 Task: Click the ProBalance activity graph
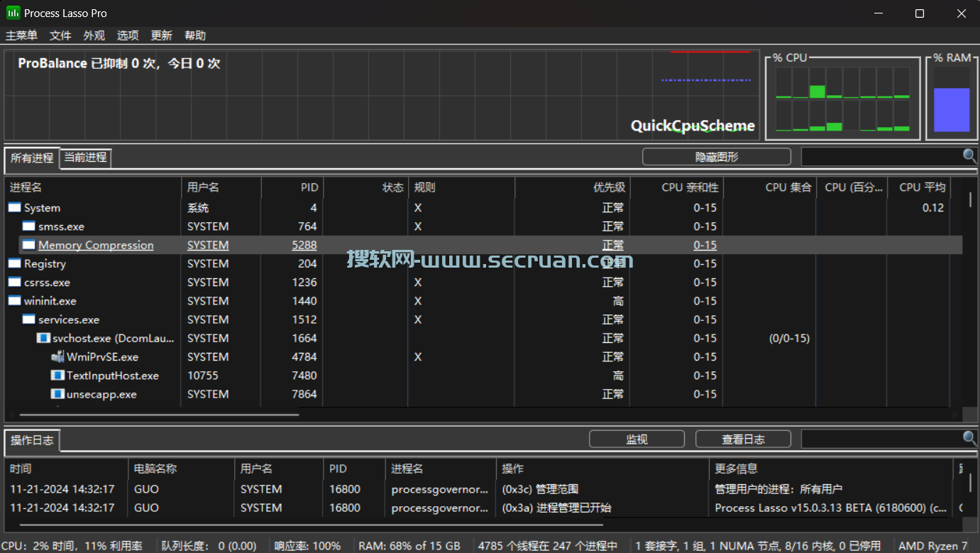click(382, 94)
